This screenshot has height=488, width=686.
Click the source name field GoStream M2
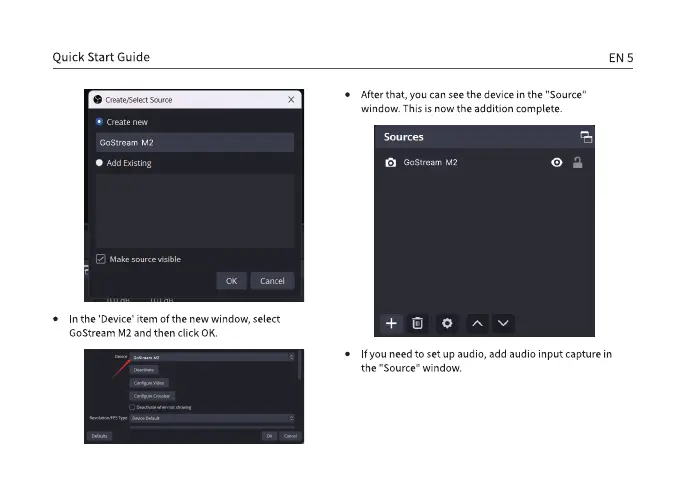(195, 142)
